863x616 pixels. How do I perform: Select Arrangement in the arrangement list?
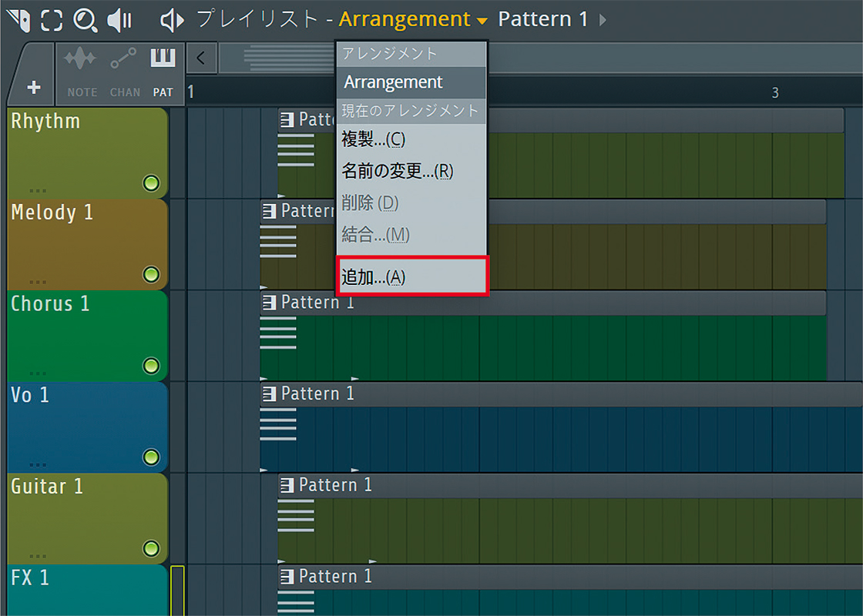coord(411,82)
